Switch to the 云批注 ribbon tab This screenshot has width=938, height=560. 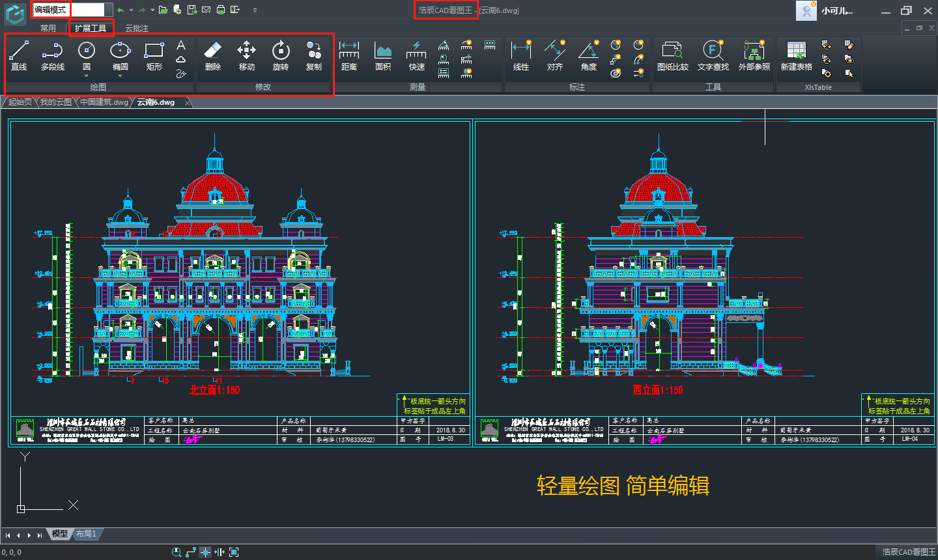(x=137, y=28)
